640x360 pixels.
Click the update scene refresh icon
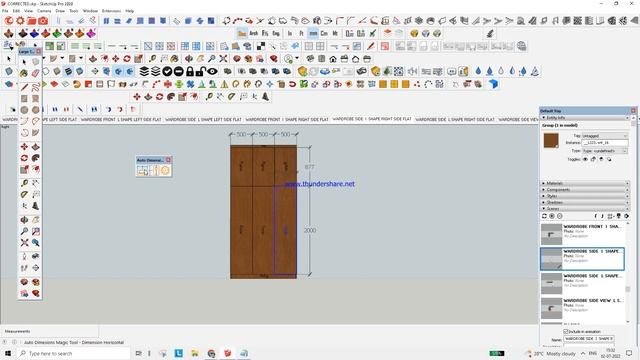[x=544, y=216]
